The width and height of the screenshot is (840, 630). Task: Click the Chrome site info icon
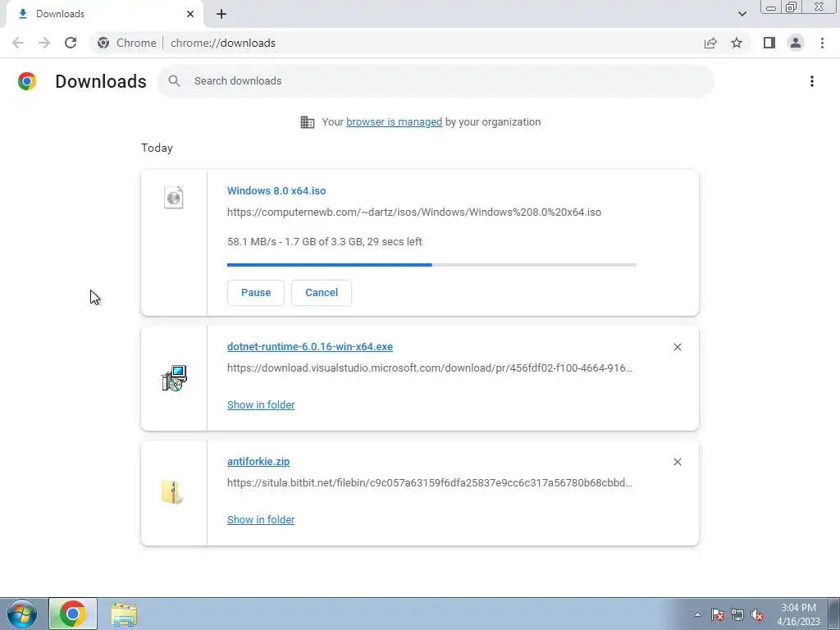103,43
